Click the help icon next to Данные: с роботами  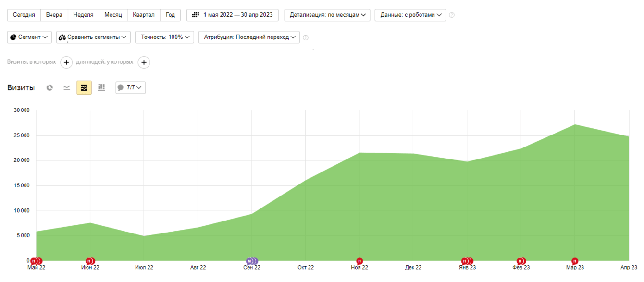(x=452, y=15)
